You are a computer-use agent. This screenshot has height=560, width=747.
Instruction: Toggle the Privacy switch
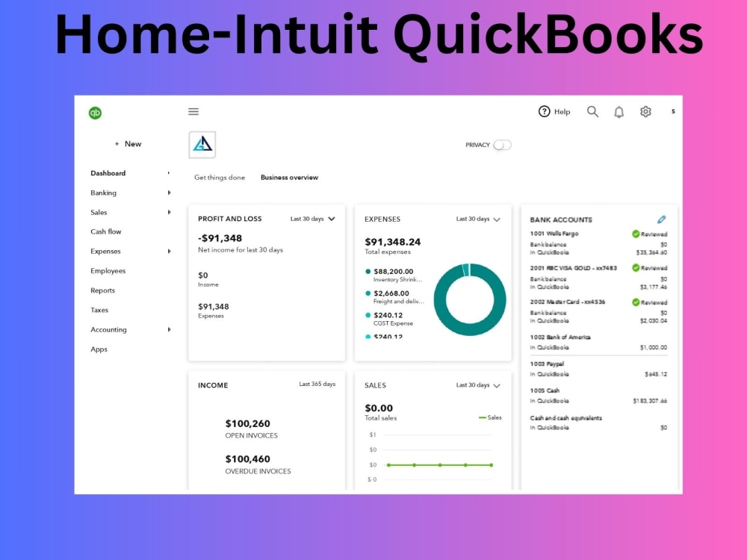(501, 145)
